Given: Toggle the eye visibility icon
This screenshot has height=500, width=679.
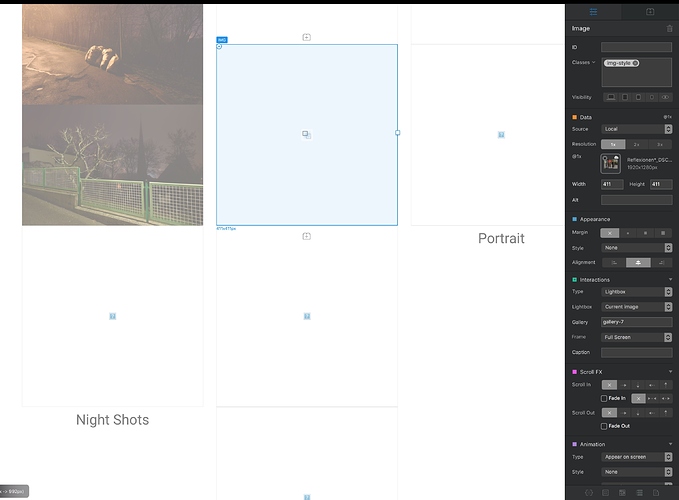Looking at the screenshot, I should coord(666,98).
